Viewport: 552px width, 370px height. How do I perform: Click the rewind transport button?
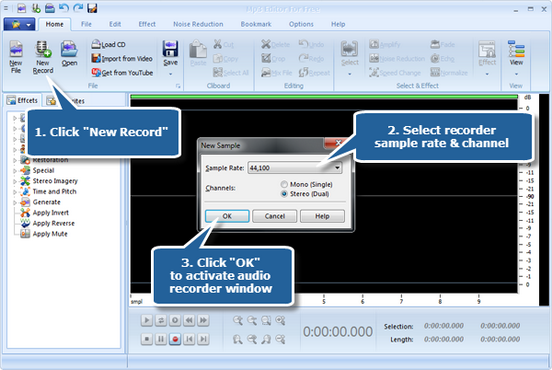189,320
